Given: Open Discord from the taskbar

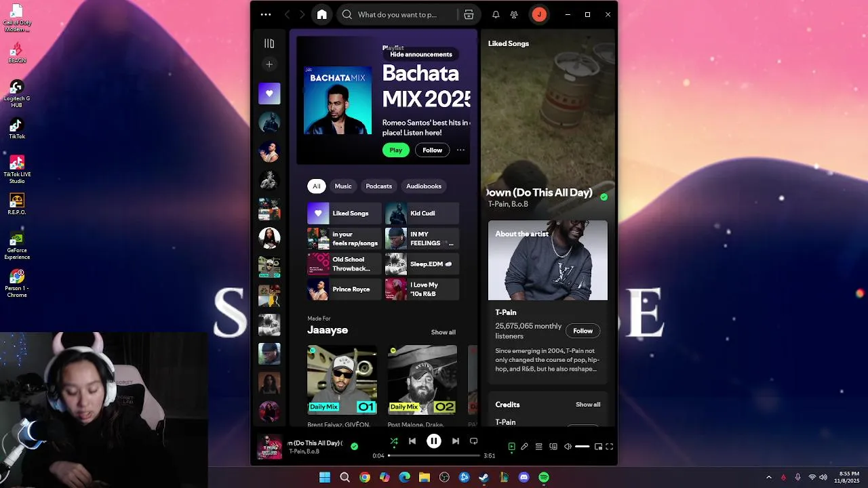Looking at the screenshot, I should (524, 477).
